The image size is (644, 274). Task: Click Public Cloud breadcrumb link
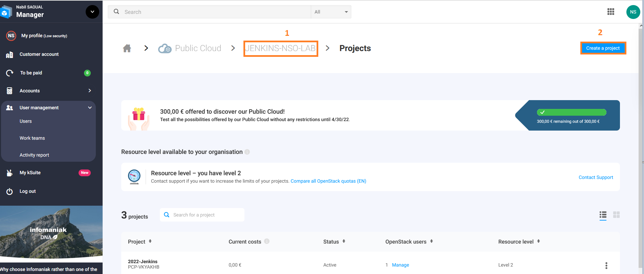tap(198, 48)
